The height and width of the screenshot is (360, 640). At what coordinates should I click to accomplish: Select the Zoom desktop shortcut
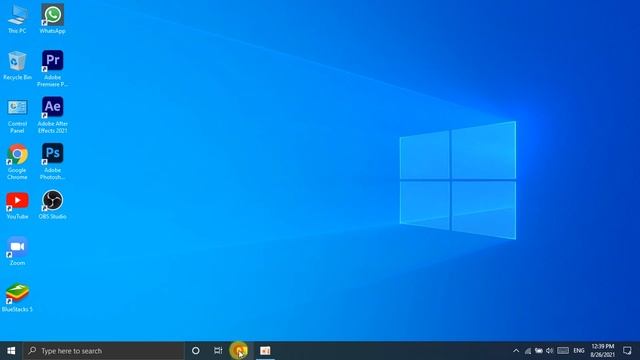coord(17,251)
